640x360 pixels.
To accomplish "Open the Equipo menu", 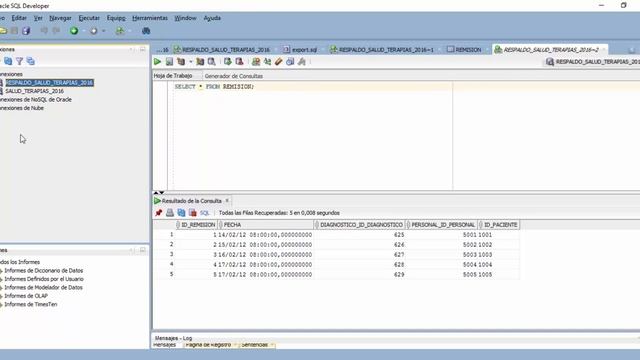I will click(116, 18).
